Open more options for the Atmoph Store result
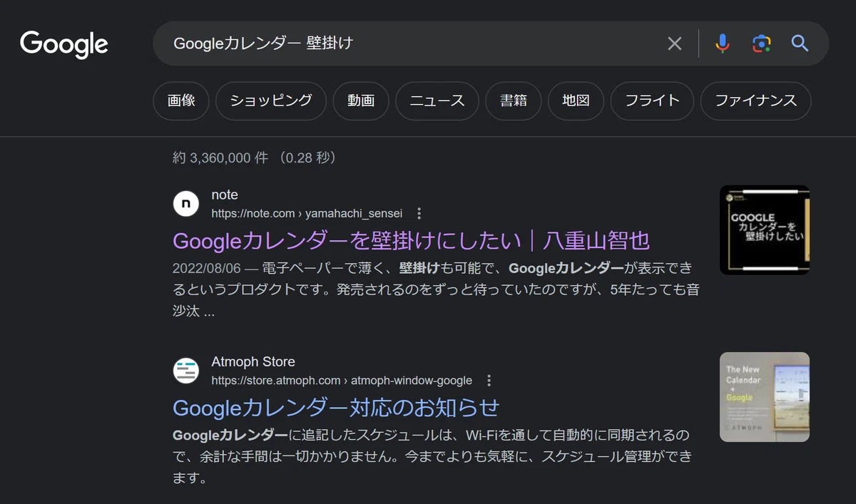This screenshot has height=504, width=856. pos(489,380)
